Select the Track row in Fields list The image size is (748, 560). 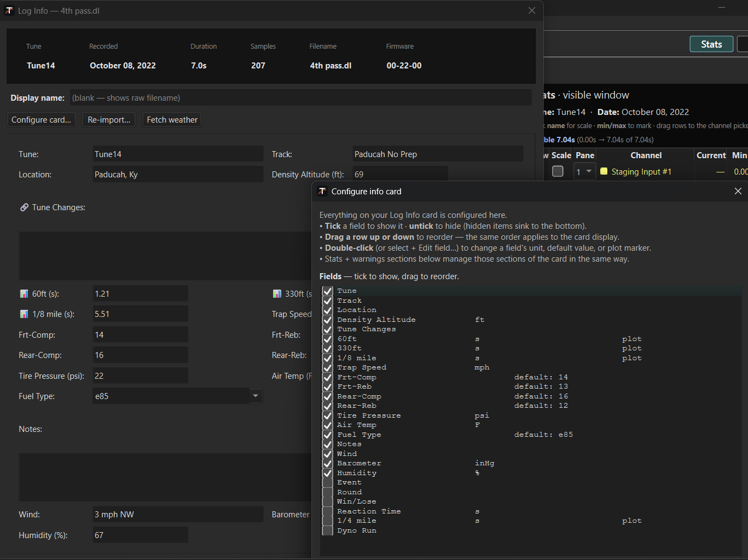[531, 301]
